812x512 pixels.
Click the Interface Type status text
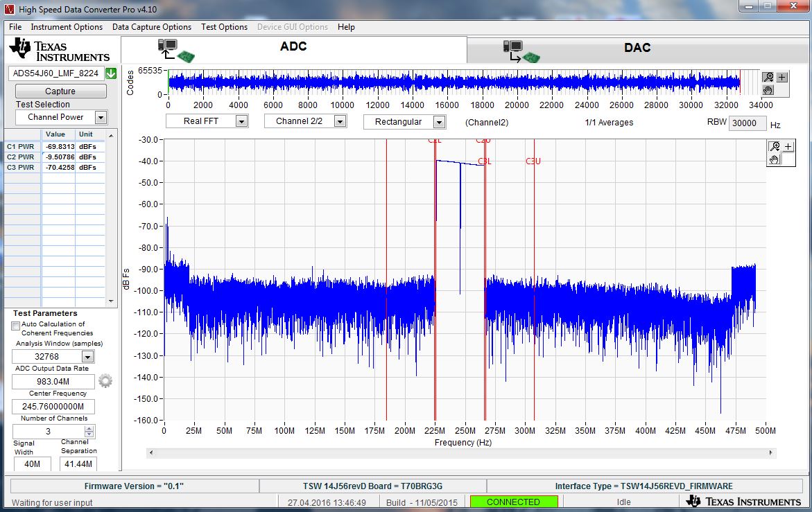(643, 486)
